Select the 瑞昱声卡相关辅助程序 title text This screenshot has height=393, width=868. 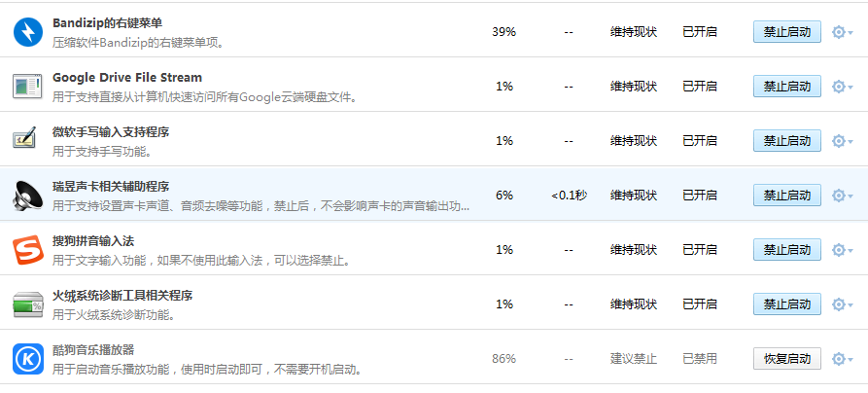click(x=111, y=186)
